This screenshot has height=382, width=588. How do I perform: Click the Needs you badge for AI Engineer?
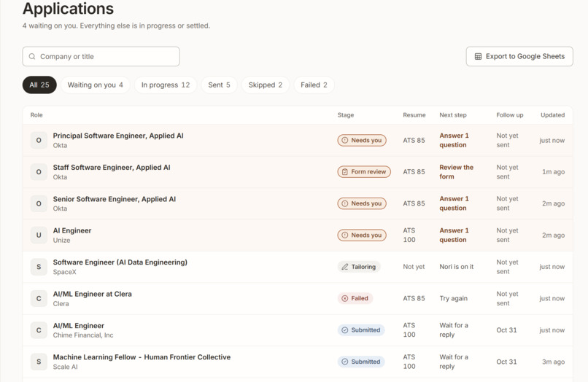(x=362, y=235)
